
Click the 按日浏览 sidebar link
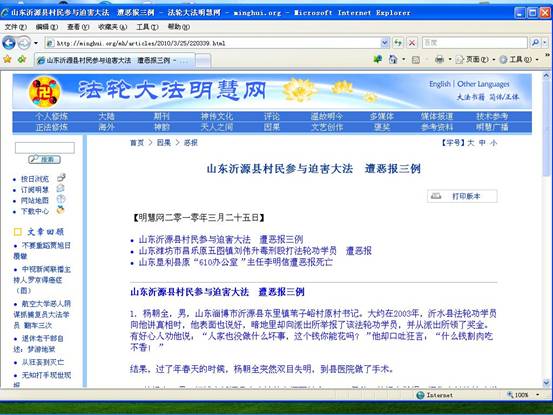click(x=35, y=179)
